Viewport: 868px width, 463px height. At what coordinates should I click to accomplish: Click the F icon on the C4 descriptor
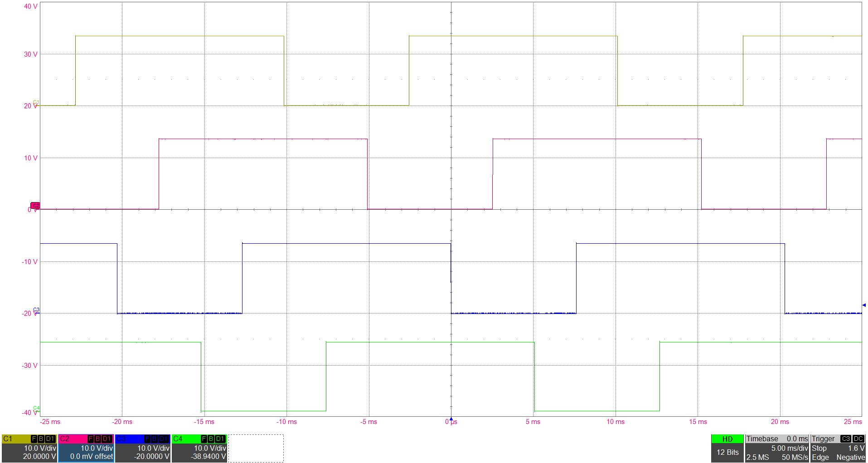tap(204, 439)
